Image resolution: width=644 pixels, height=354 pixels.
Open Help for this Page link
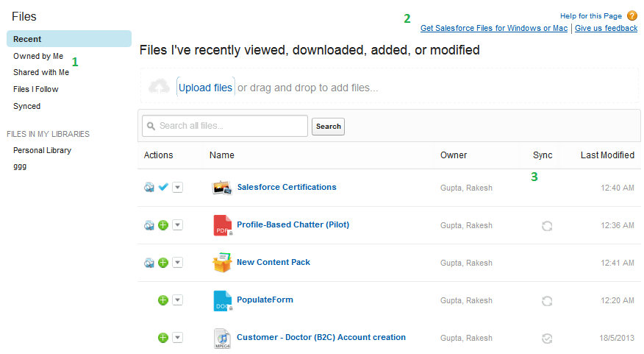(x=591, y=16)
